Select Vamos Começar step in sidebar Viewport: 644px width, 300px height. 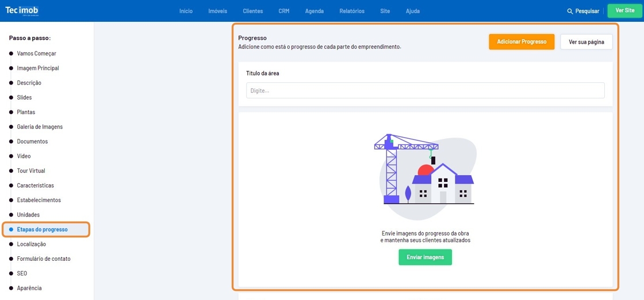pyautogui.click(x=36, y=54)
